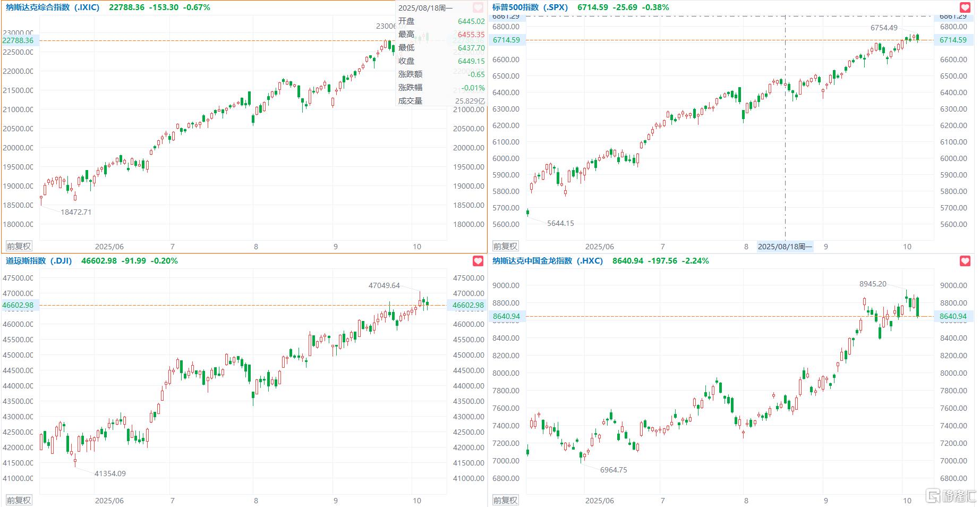This screenshot has height=507, width=980.
Task: Expand 前复权 selector in the S&P 500 chart
Action: point(505,246)
